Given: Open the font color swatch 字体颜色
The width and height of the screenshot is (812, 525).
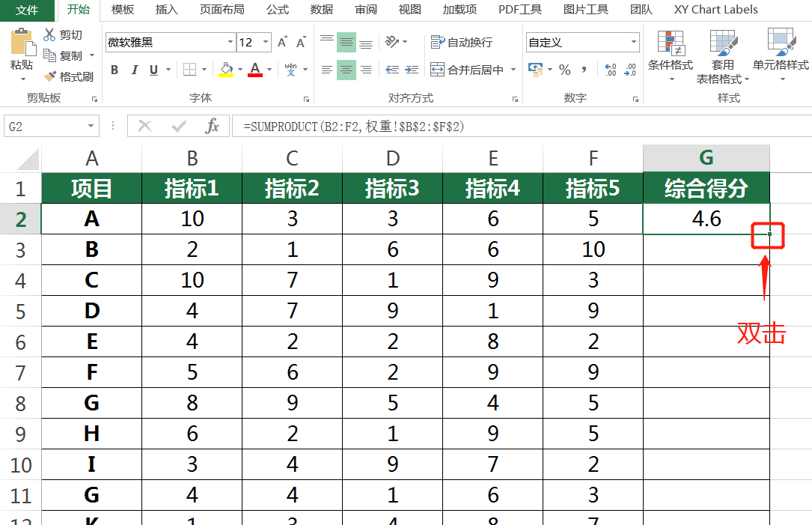Looking at the screenshot, I should tap(255, 69).
